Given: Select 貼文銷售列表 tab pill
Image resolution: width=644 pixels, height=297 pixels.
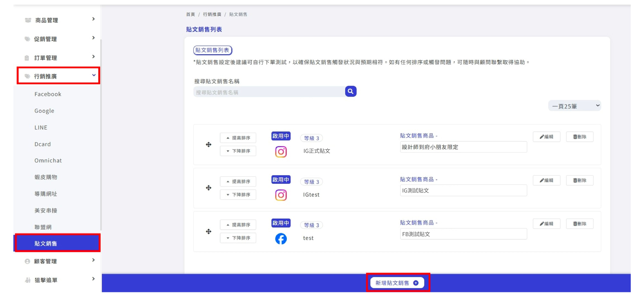Looking at the screenshot, I should 213,50.
